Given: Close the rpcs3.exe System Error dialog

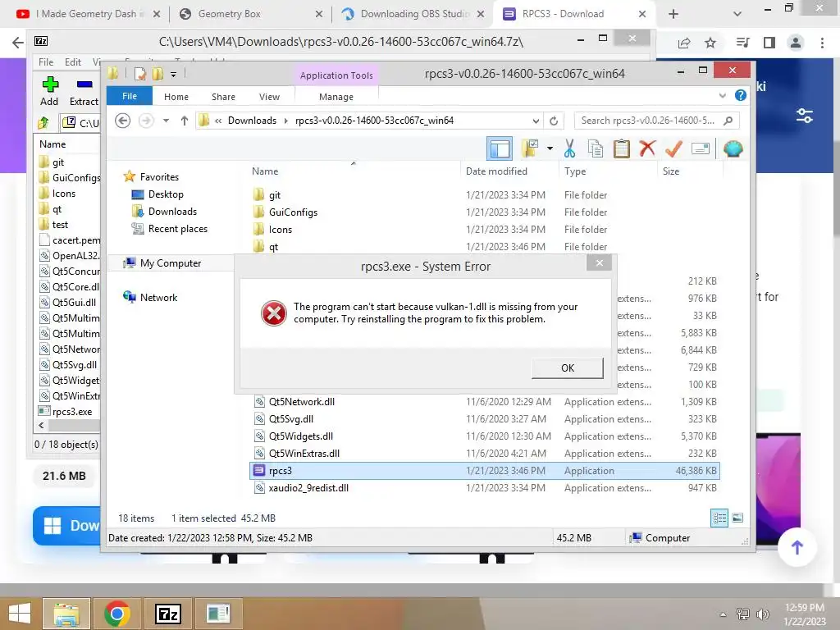Looking at the screenshot, I should click(x=599, y=263).
